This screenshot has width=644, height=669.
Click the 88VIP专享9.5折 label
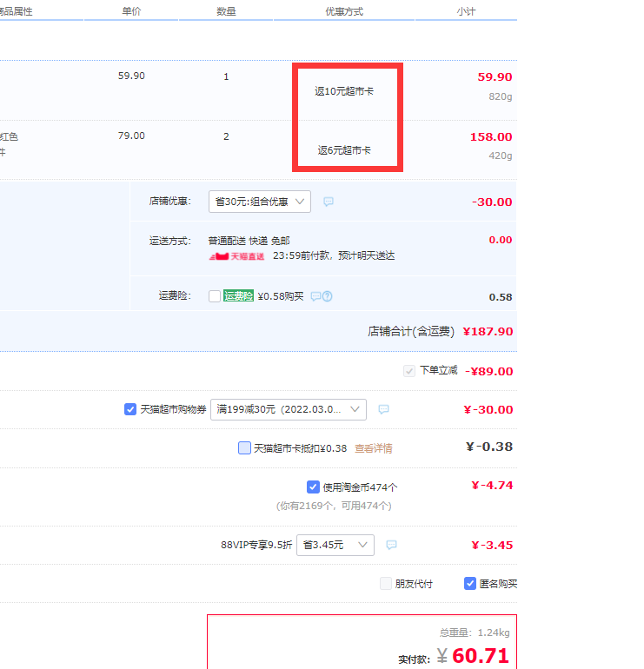[x=256, y=546]
